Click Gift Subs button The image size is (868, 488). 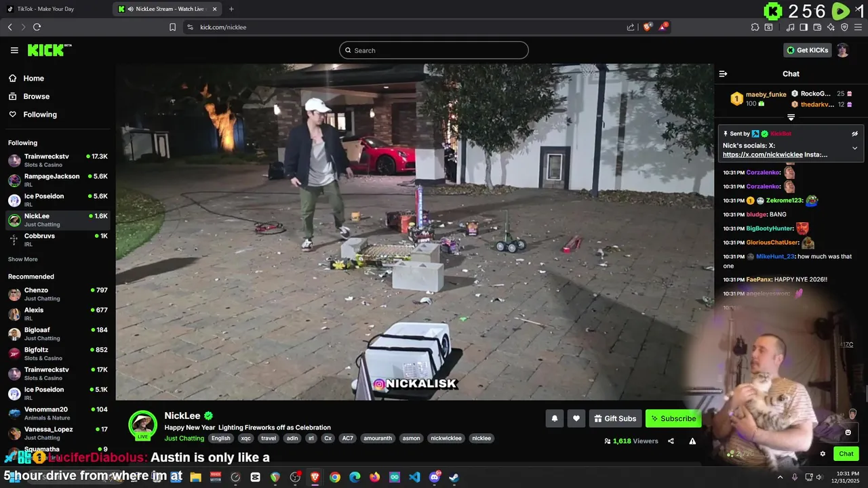click(x=615, y=418)
